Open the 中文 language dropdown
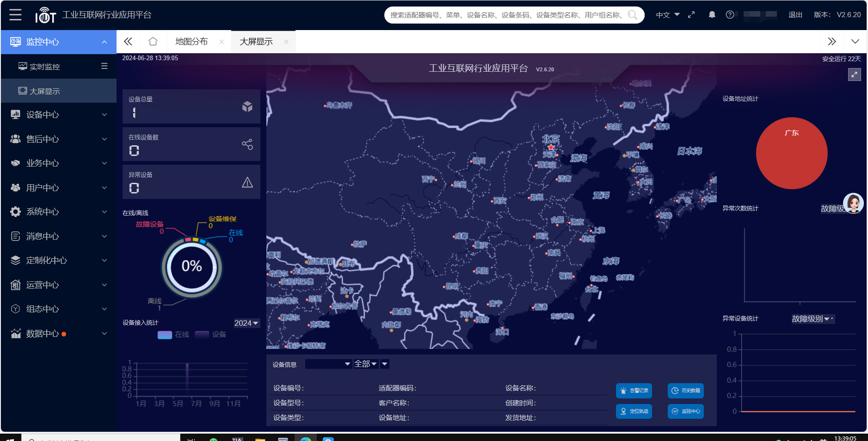The width and height of the screenshot is (868, 441). [668, 15]
